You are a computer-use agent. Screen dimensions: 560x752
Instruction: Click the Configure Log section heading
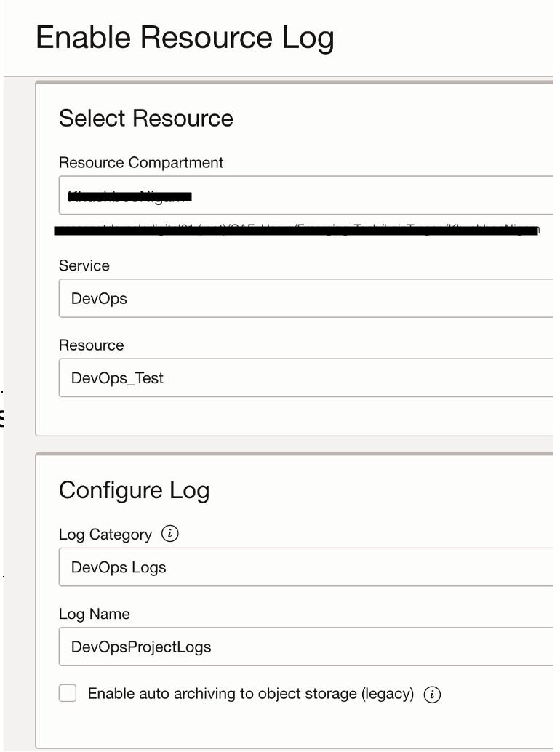pyautogui.click(x=135, y=490)
